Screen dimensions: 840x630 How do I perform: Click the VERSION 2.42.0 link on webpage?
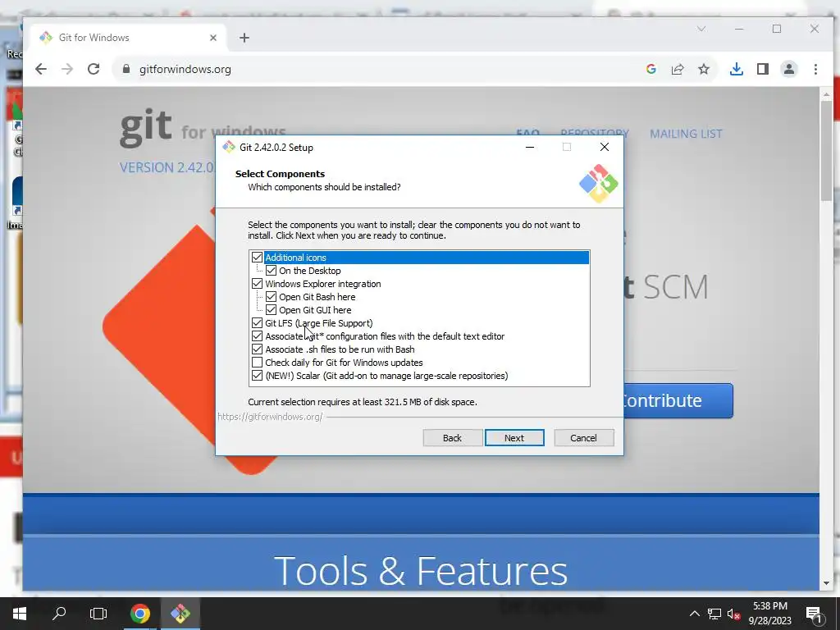[x=167, y=167]
